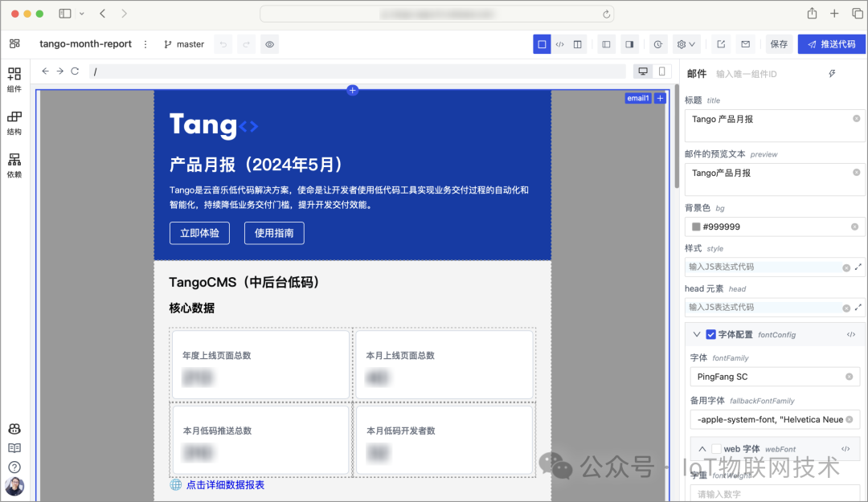Click the app grid icon beside project name
Image resolution: width=868 pixels, height=502 pixels.
click(14, 43)
